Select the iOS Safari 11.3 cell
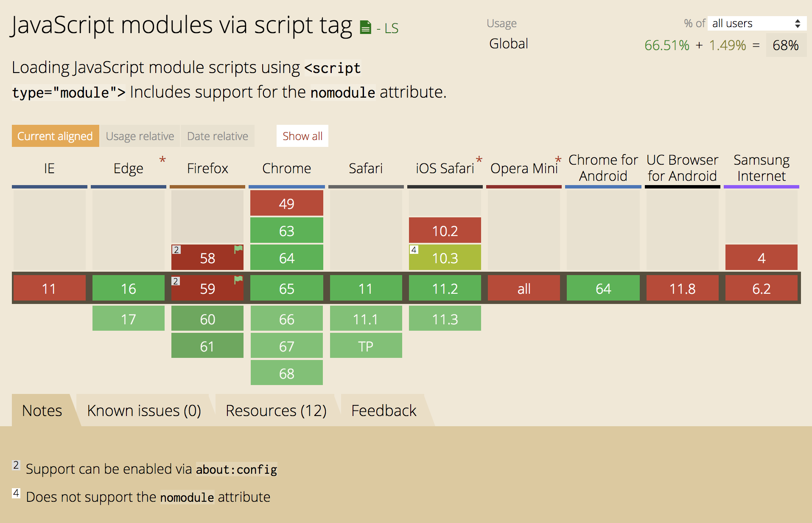This screenshot has height=523, width=812. point(445,318)
